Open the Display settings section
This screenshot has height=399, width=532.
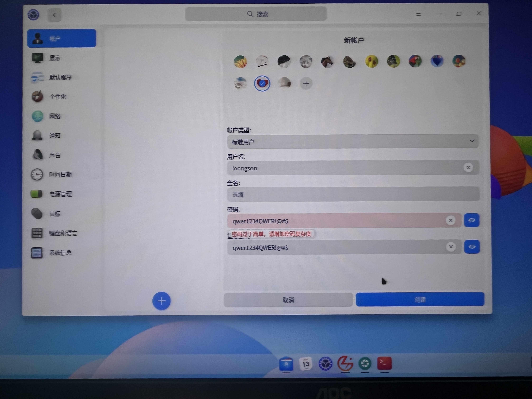click(55, 58)
